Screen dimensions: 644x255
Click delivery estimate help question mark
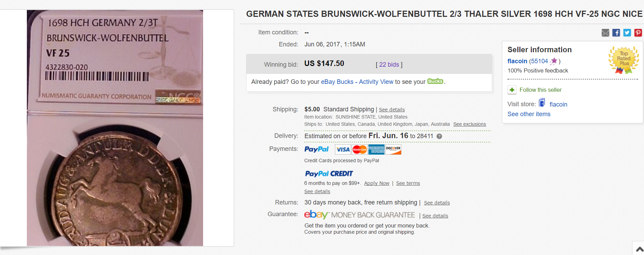(439, 136)
